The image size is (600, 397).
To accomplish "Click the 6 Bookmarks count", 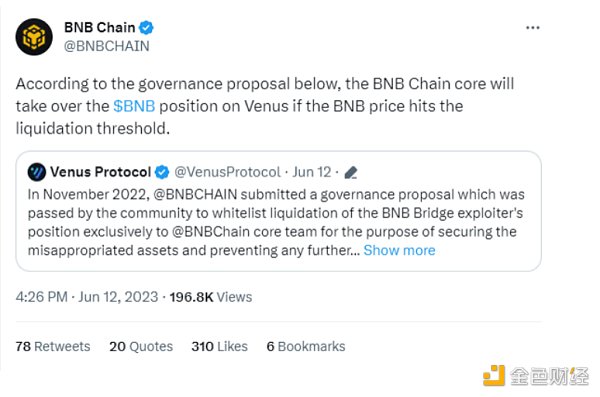I will [x=306, y=346].
